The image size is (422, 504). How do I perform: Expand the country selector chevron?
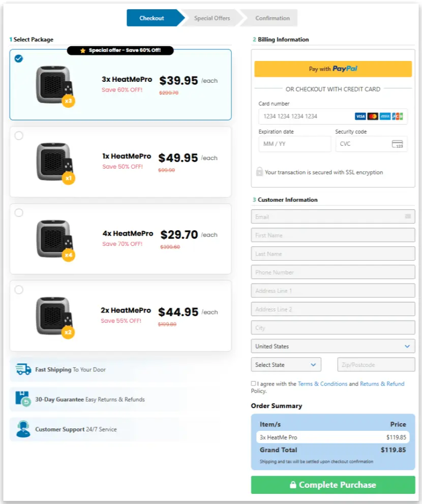pyautogui.click(x=407, y=346)
